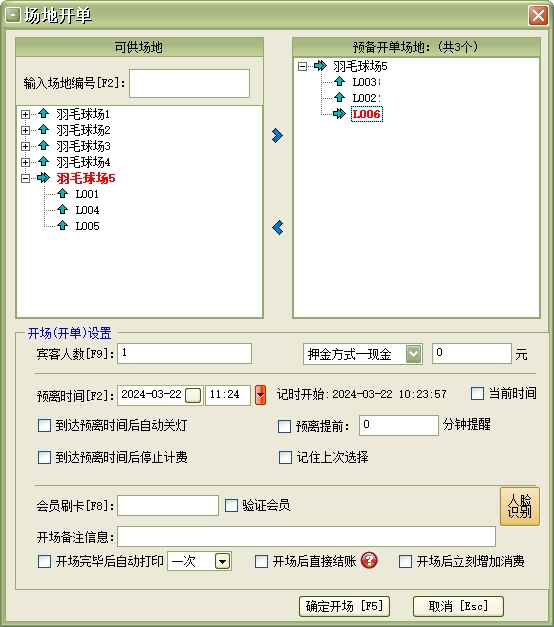Check the 当前时间 option

[x=477, y=393]
